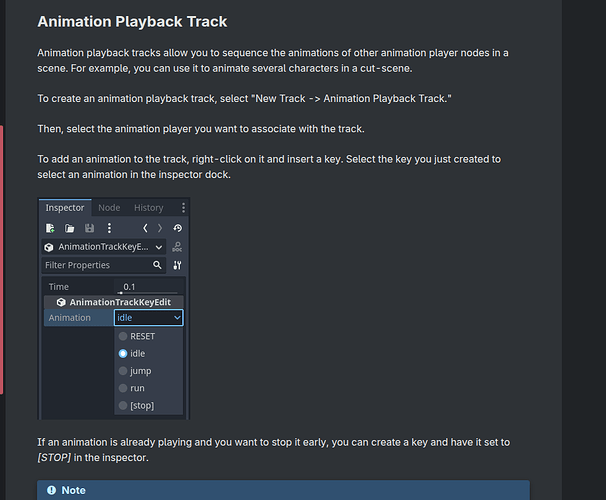Collapse the AnimationTrackKeyEdit section header

point(113,302)
